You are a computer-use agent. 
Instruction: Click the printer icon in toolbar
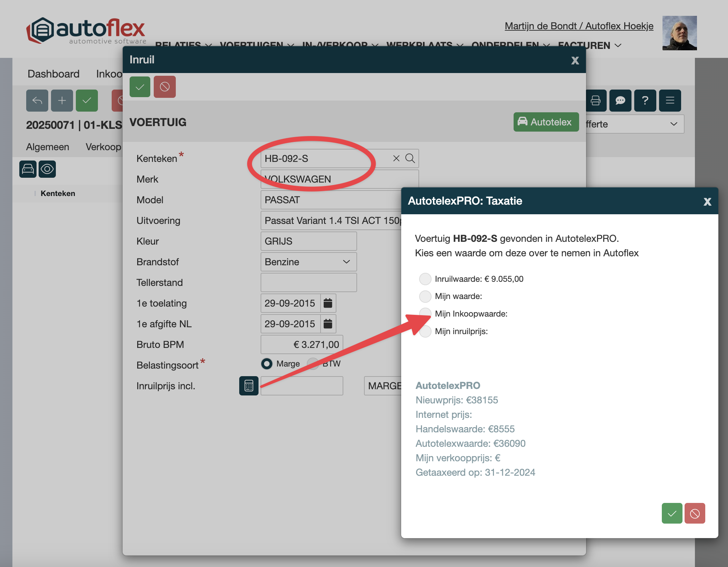pyautogui.click(x=595, y=100)
